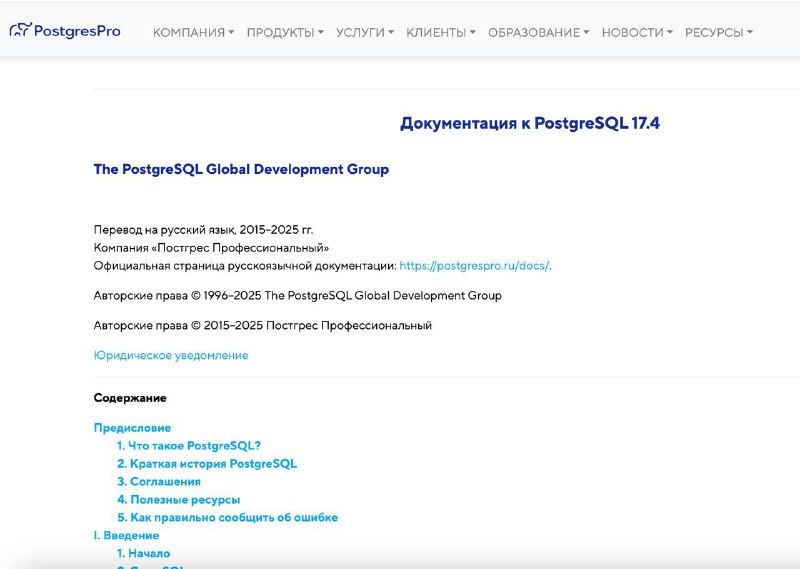Click the PostgresPro elephant logo
Screen dimensions: 800x569
[65, 31]
